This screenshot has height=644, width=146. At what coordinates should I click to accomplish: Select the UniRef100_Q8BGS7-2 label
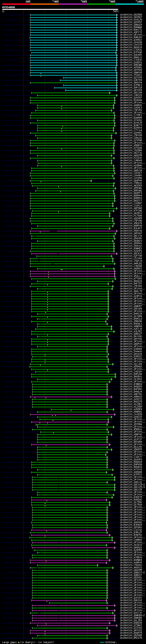[132, 573]
